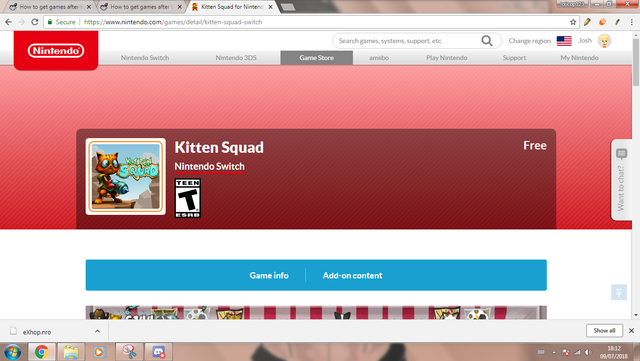Open File Explorer from the taskbar
Image resolution: width=640 pixels, height=361 pixels.
click(71, 352)
